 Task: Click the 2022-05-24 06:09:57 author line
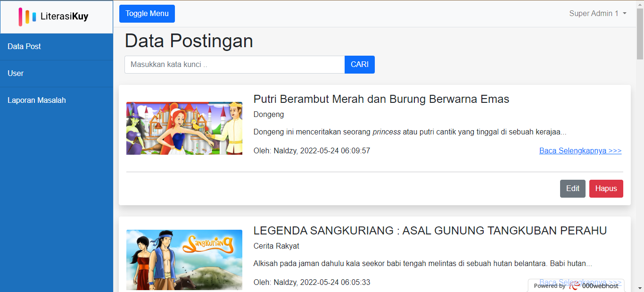312,151
